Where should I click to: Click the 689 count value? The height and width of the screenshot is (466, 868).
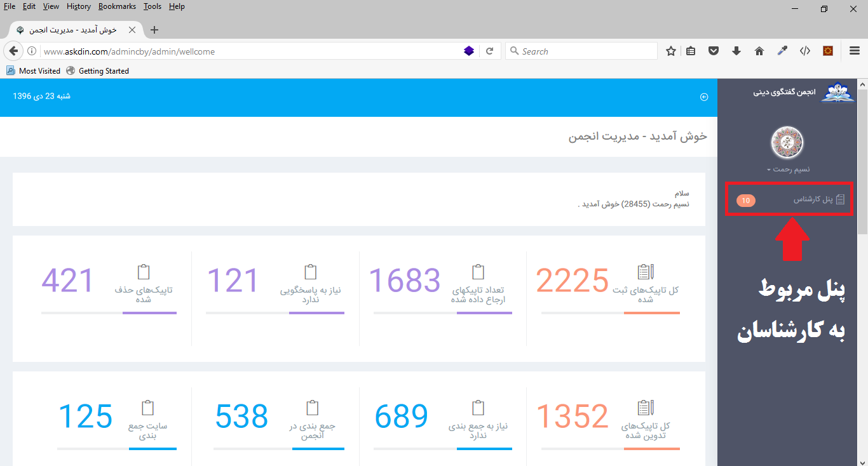tap(401, 417)
